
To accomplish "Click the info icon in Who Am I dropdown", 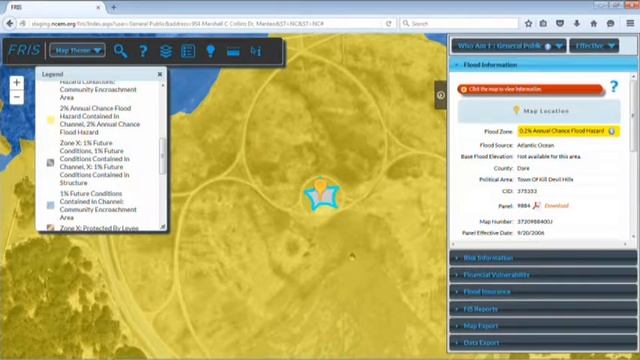I will point(548,47).
